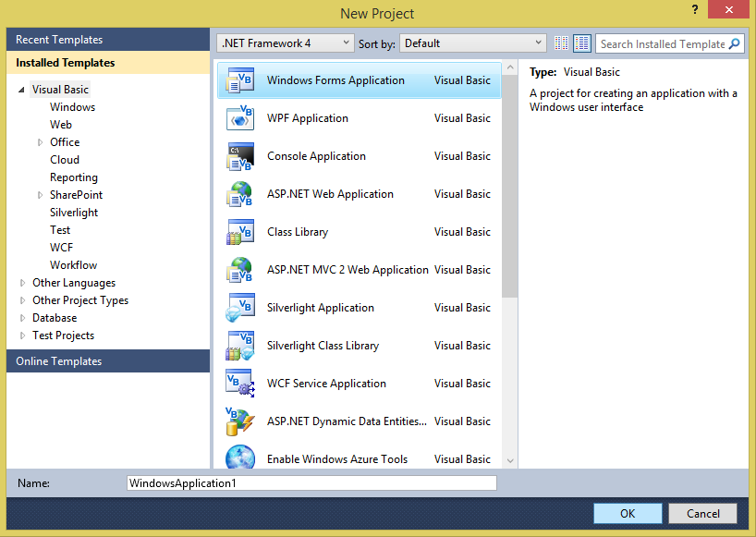756x537 pixels.
Task: Select the Test tree item
Action: pos(60,230)
